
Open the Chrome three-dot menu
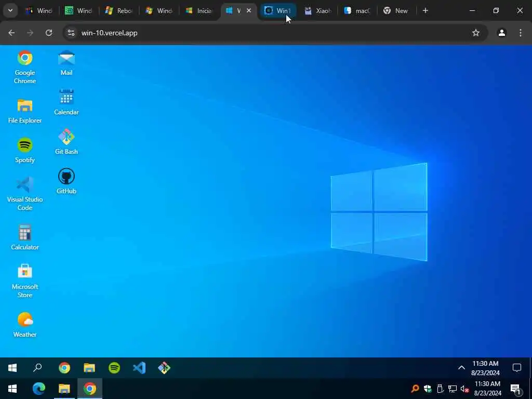click(x=521, y=33)
